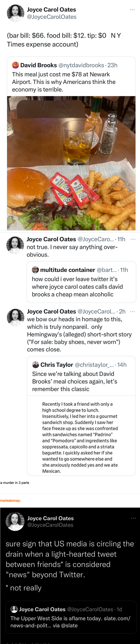Open more options on "we bow our heads" tweet
Viewport: 140px width, 644px height.
[x=133, y=311]
